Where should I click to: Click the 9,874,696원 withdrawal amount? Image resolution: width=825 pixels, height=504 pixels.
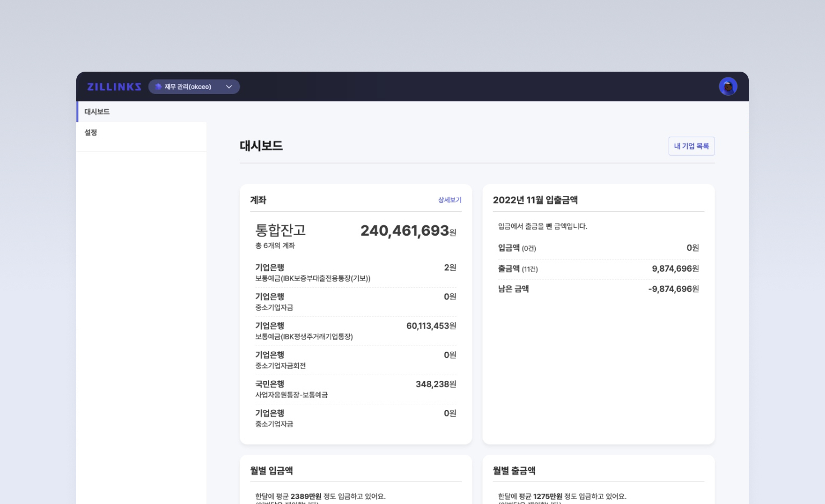[x=675, y=269]
